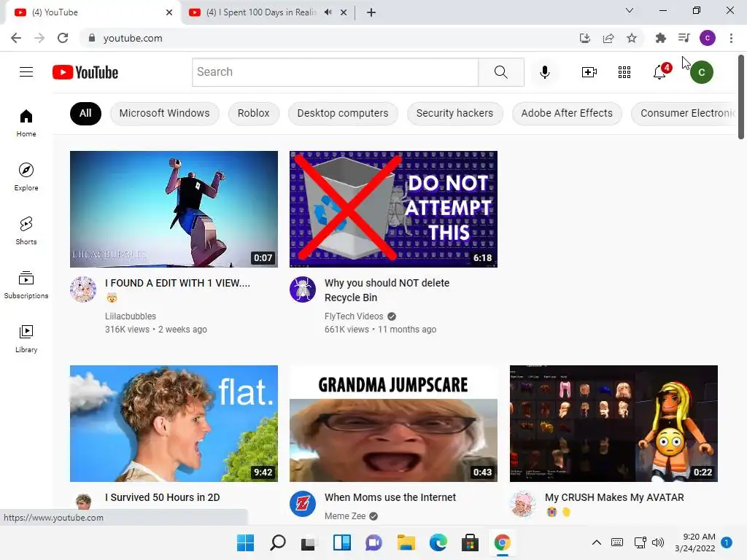Filter by Consumer Electronics chip

pyautogui.click(x=684, y=113)
